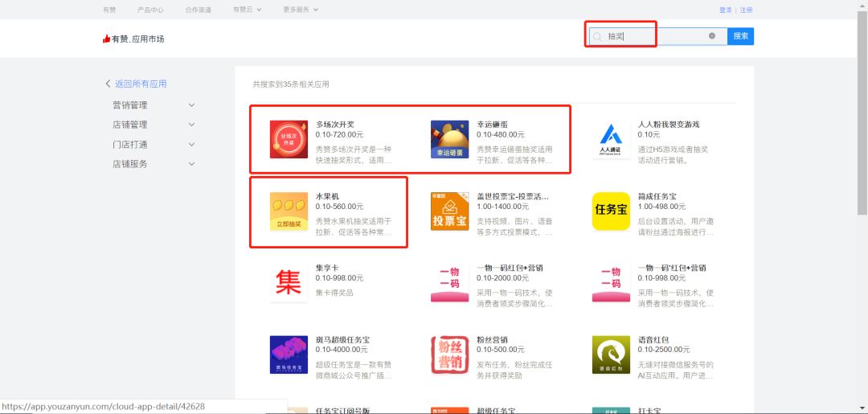Open the 粉丝营销 title
This screenshot has height=414, width=868.
[x=492, y=340]
